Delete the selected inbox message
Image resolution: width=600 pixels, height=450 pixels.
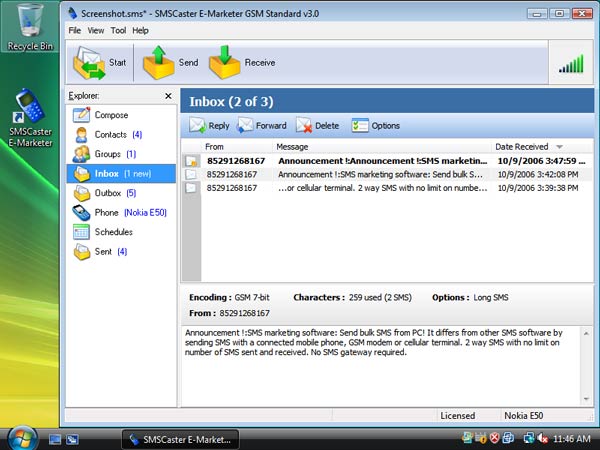pyautogui.click(x=318, y=126)
